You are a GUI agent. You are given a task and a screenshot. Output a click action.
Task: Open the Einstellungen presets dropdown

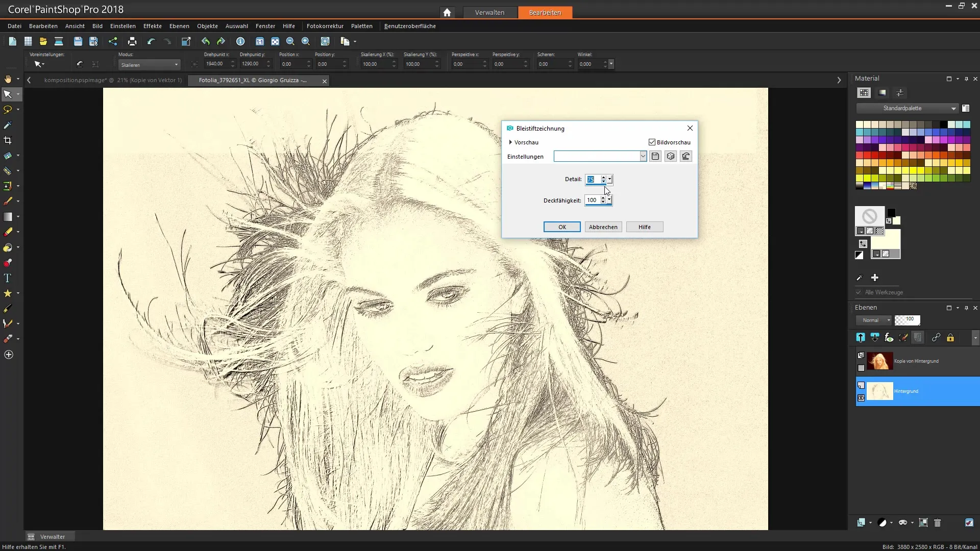[x=643, y=157]
